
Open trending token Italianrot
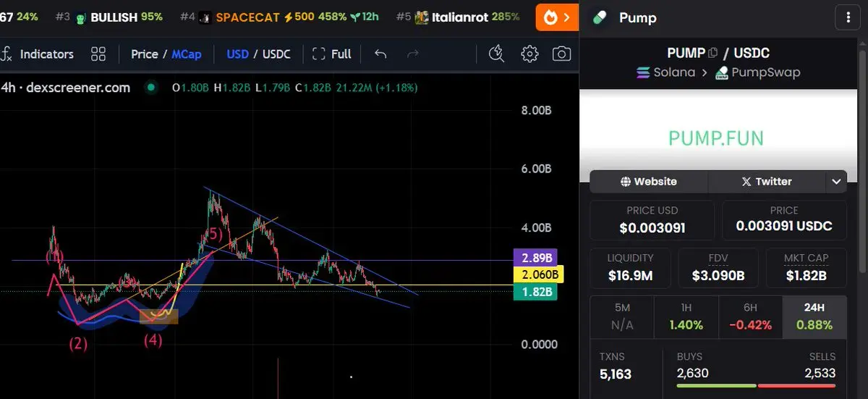pos(459,17)
